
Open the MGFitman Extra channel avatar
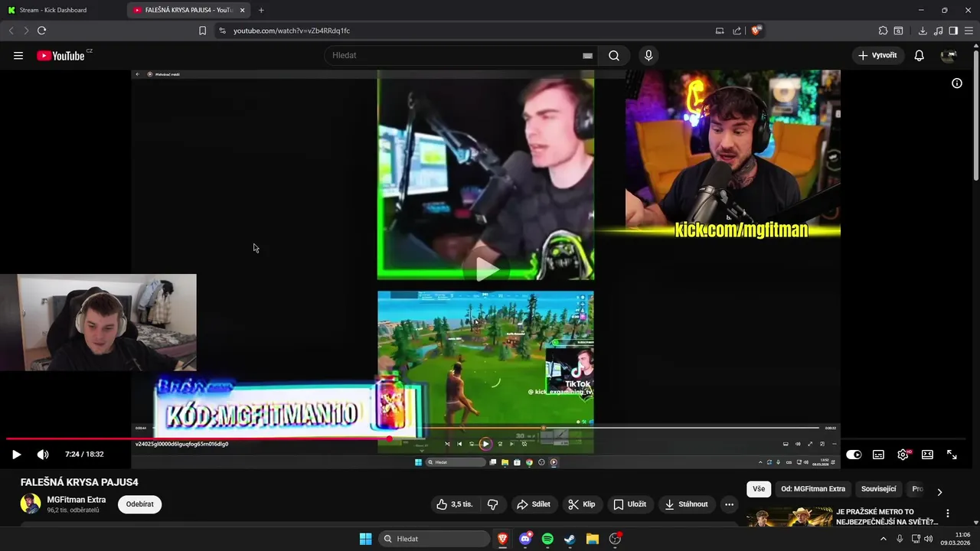tap(31, 504)
